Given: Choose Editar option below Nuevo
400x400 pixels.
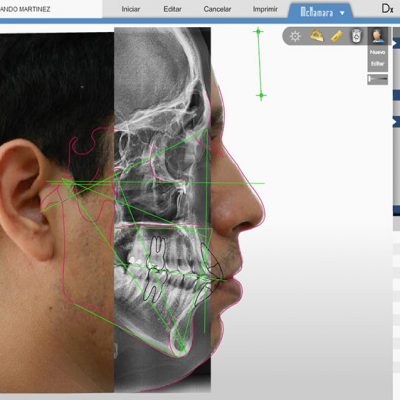Looking at the screenshot, I should (377, 63).
